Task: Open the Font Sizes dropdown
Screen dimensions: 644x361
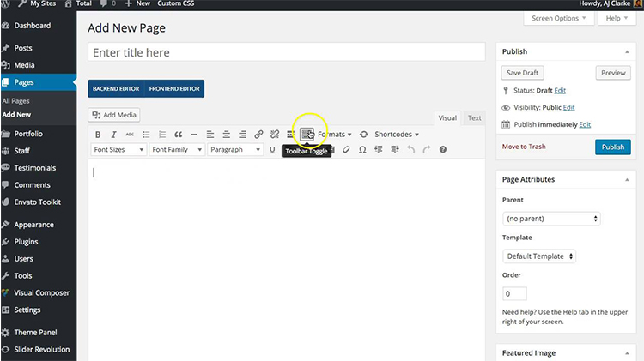Action: [x=117, y=150]
